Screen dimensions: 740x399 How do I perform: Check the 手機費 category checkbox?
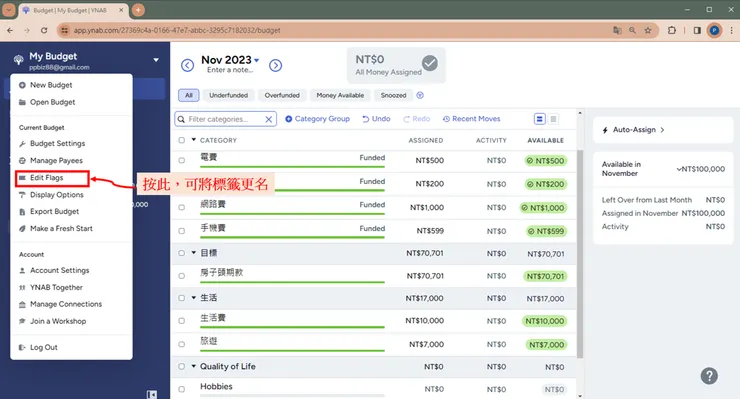[182, 231]
